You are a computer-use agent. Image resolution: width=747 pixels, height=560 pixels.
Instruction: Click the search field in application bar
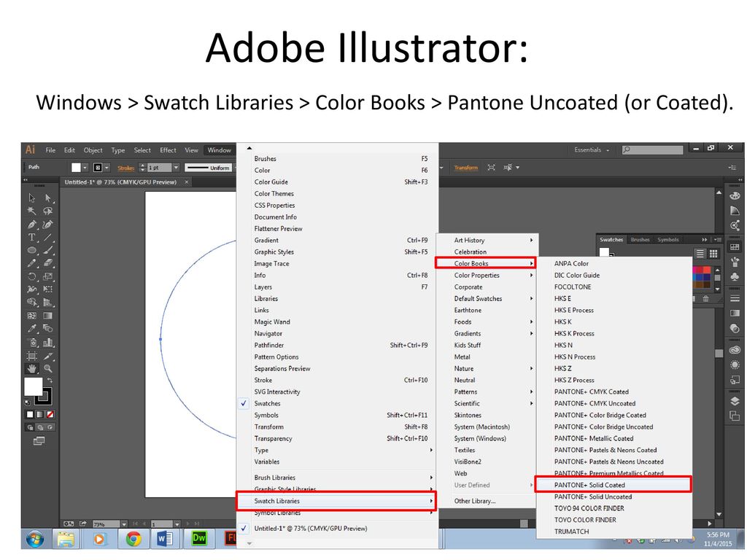pos(653,150)
